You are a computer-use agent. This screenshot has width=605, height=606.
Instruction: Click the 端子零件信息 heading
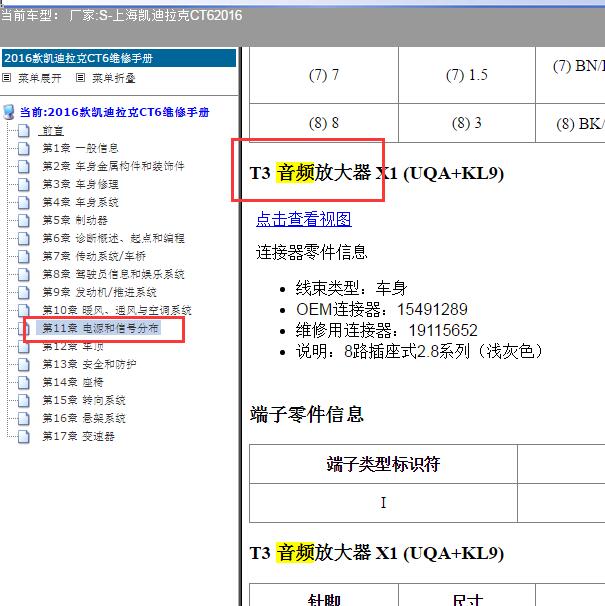pos(307,414)
